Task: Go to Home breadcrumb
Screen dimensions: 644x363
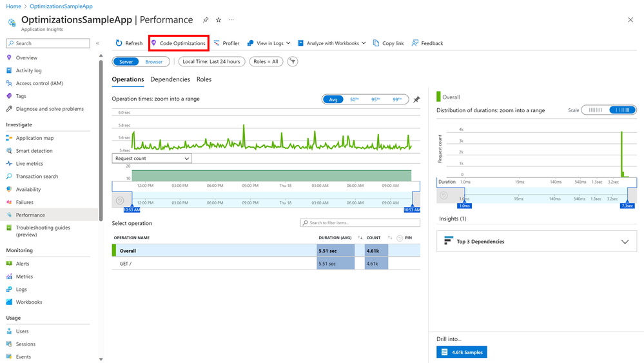Action: point(14,6)
